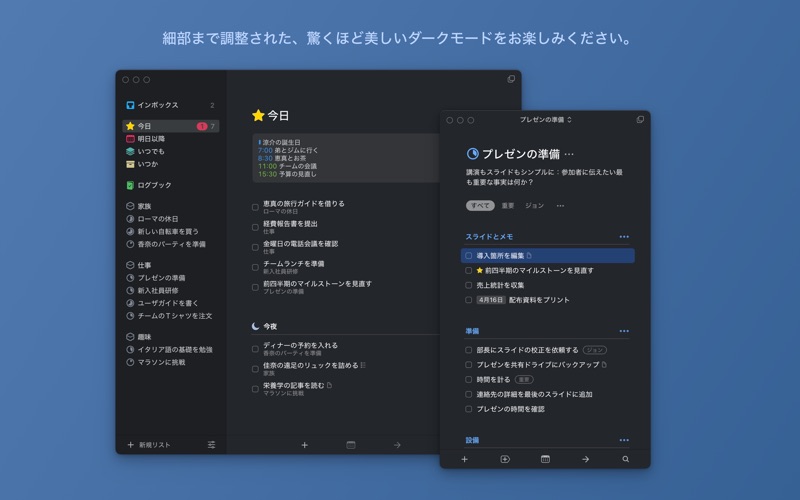This screenshot has width=800, height=500.
Task: Check off 経費報告書を提出
Action: point(255,227)
